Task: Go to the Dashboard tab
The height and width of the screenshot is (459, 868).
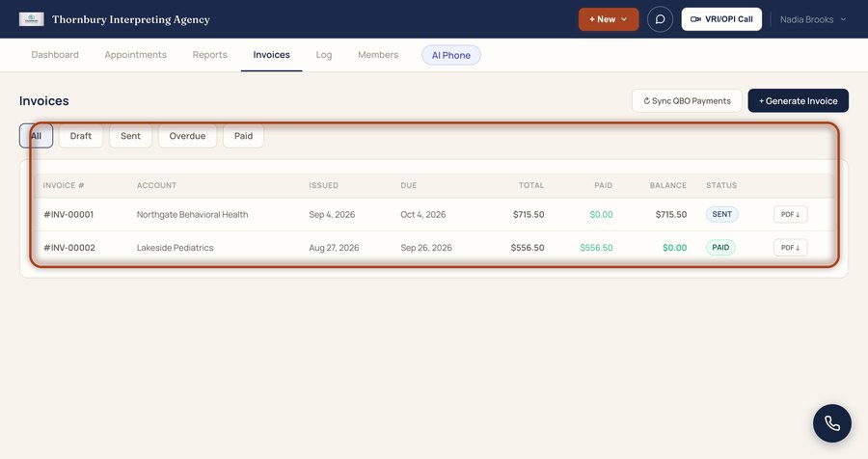Action: tap(55, 55)
